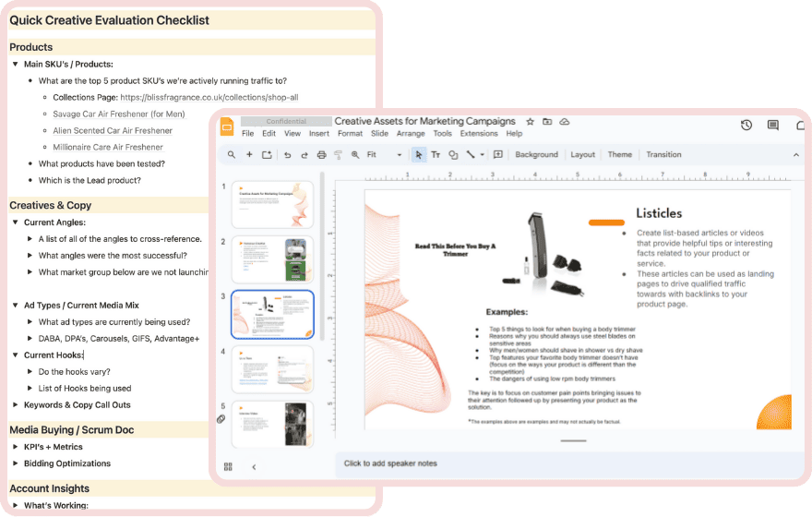Expand Keywords & Copy Call Outs
This screenshot has height=517, width=812.
(16, 404)
